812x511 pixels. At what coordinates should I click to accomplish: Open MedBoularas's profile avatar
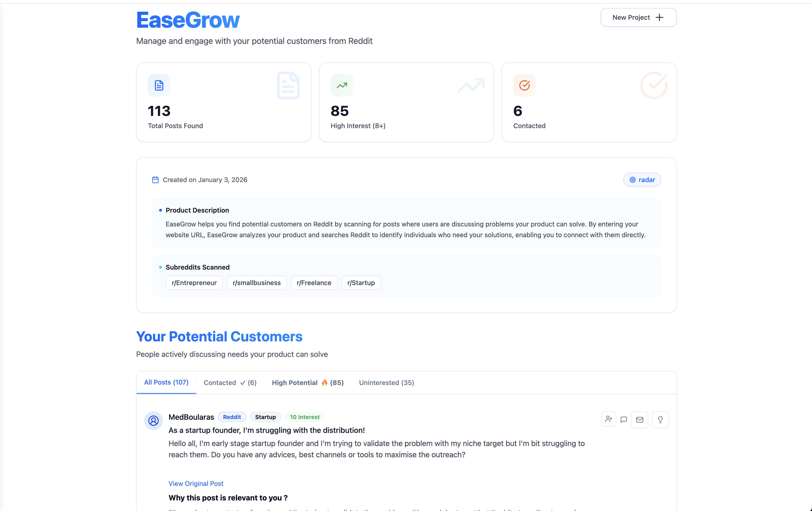coord(153,421)
